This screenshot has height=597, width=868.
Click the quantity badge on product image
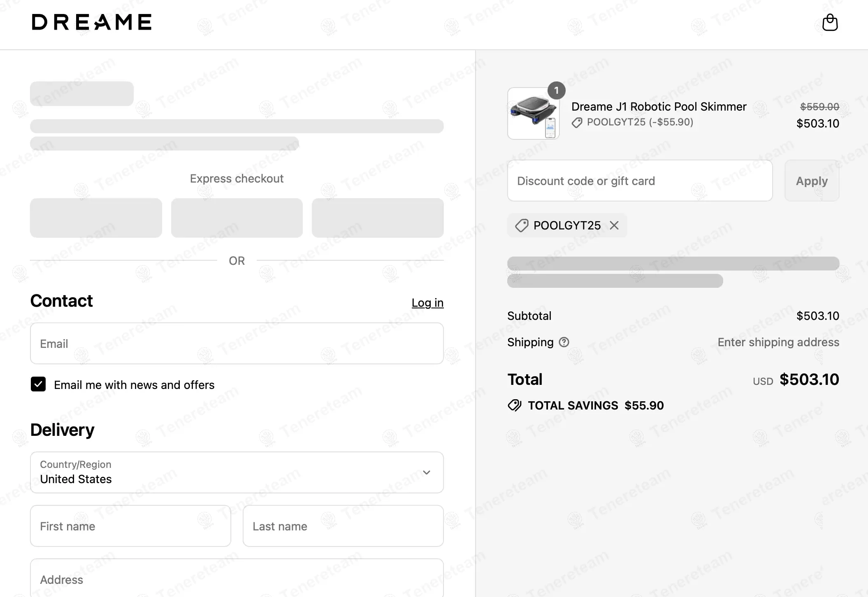point(557,90)
